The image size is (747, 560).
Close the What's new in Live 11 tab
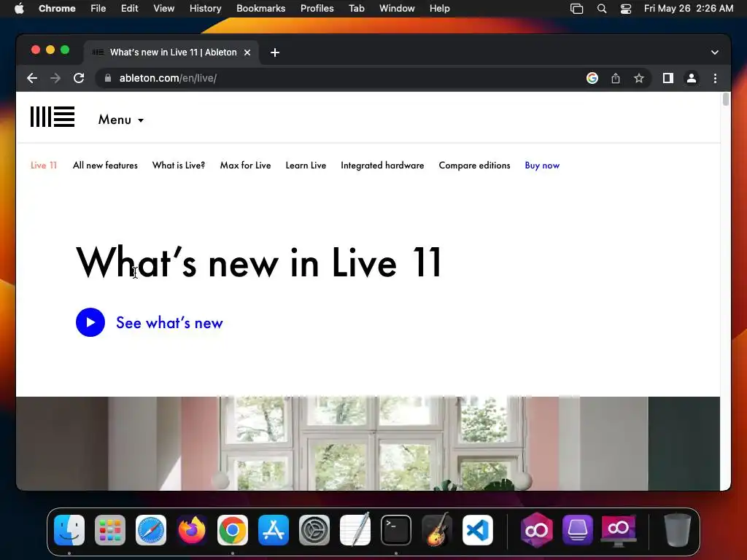247,52
